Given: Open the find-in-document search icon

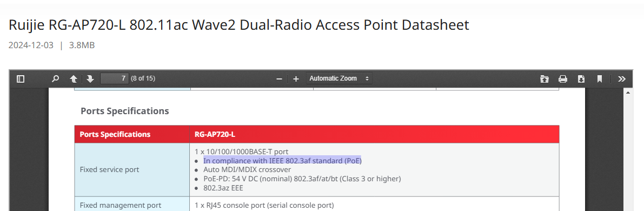Looking at the screenshot, I should click(56, 78).
